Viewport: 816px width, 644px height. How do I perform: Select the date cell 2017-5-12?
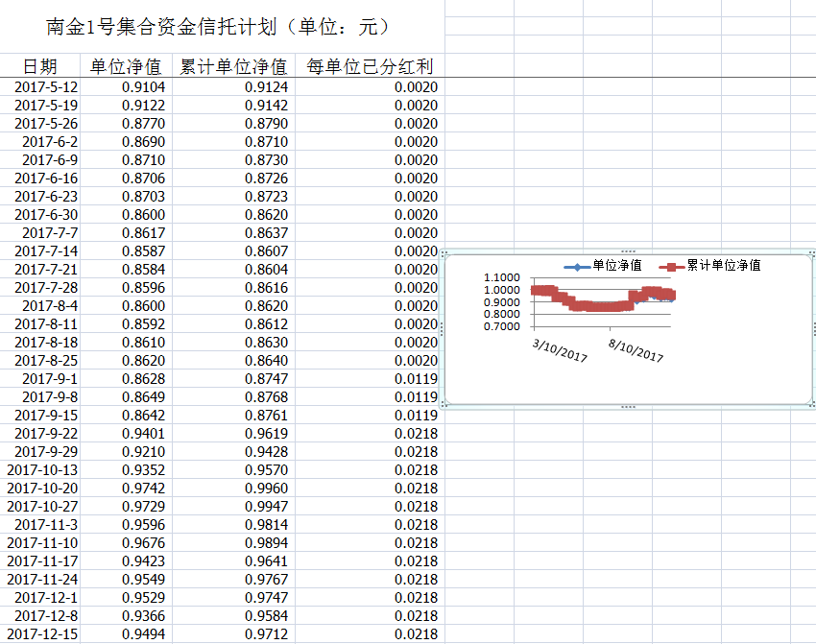(46, 87)
